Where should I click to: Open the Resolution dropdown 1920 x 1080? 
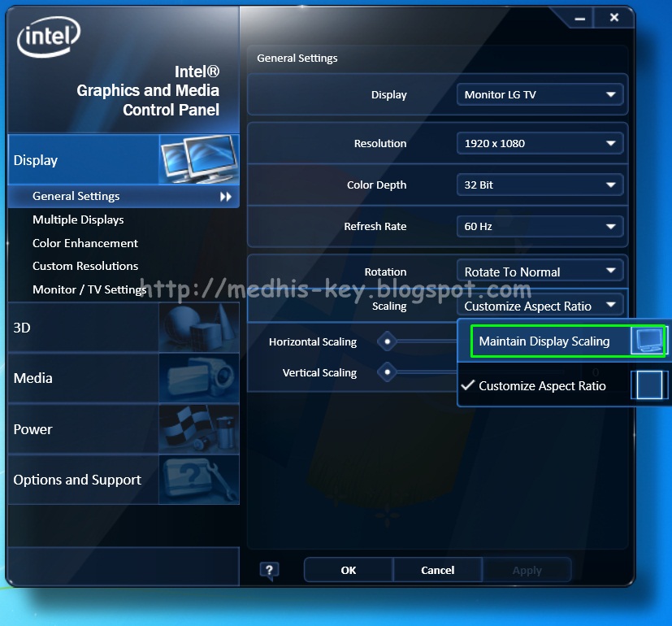pos(540,143)
